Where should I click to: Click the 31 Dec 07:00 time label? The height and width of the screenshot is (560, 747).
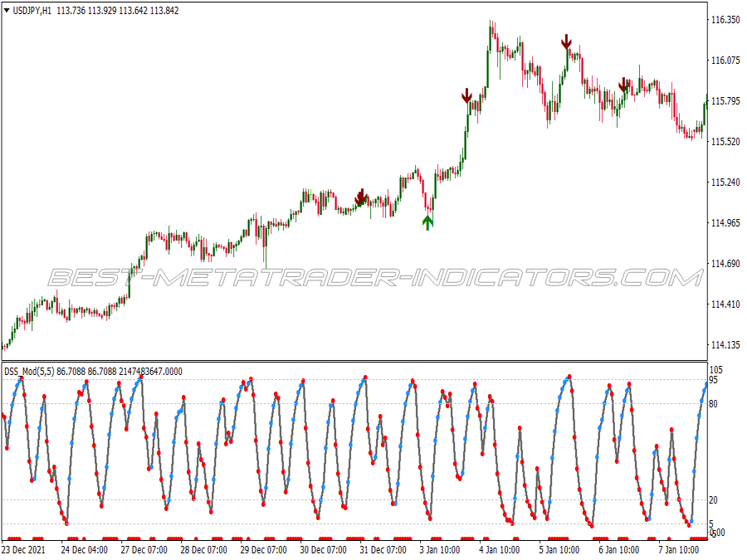click(383, 550)
